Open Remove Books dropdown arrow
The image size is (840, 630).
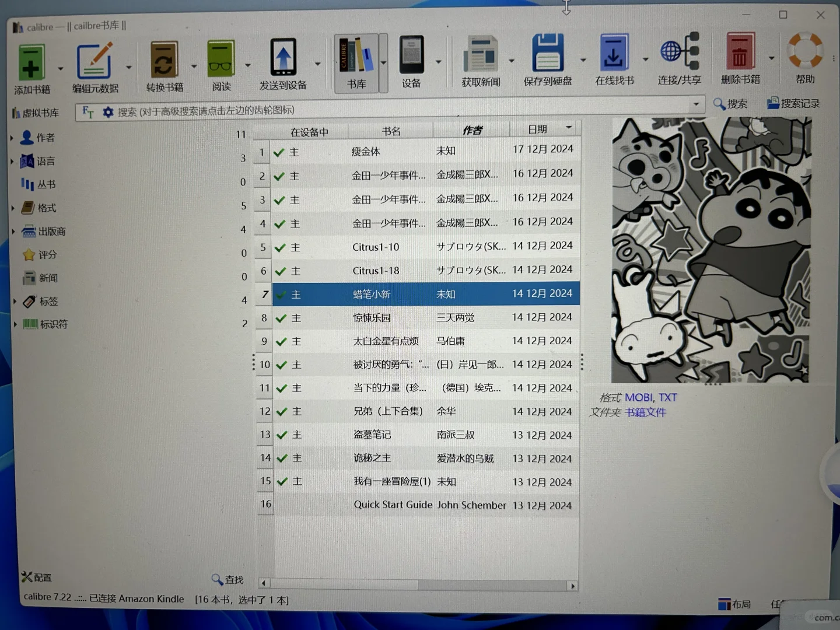[771, 58]
